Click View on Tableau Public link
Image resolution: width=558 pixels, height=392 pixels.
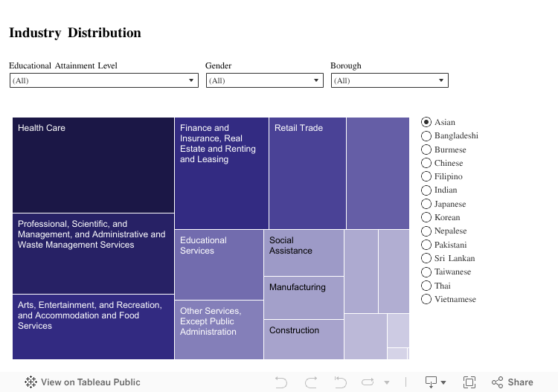tap(90, 382)
